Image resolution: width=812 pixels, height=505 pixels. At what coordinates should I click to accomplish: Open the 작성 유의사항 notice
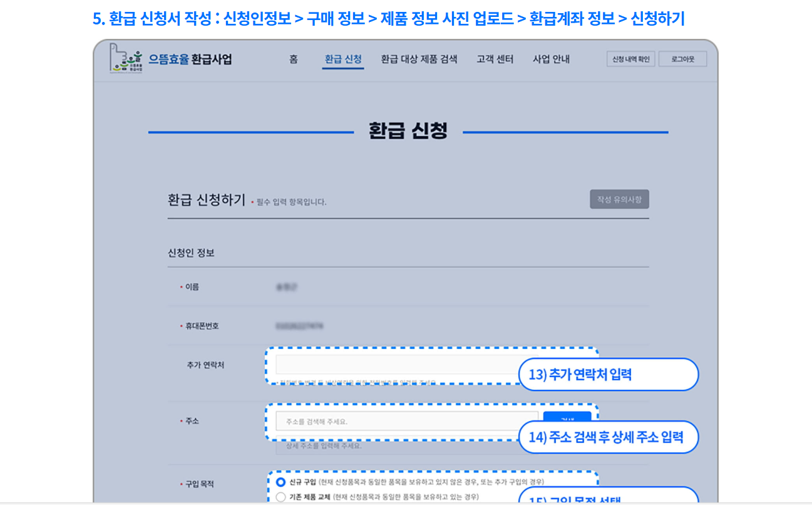pos(619,199)
